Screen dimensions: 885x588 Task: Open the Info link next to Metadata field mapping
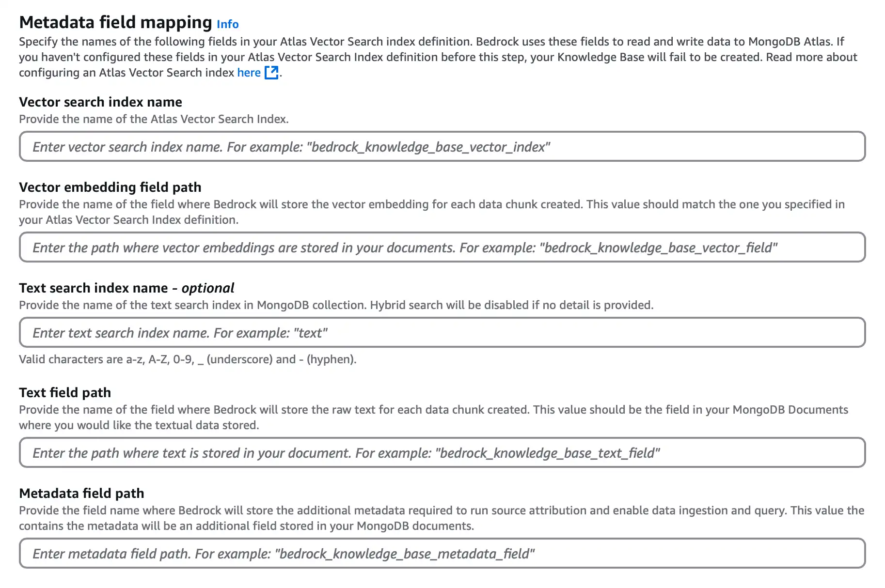click(228, 24)
